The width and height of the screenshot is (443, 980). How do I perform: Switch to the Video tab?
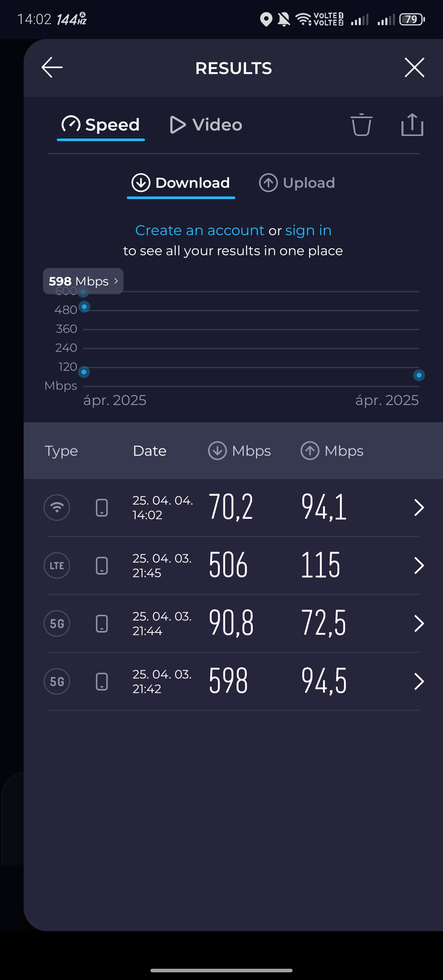tap(206, 125)
